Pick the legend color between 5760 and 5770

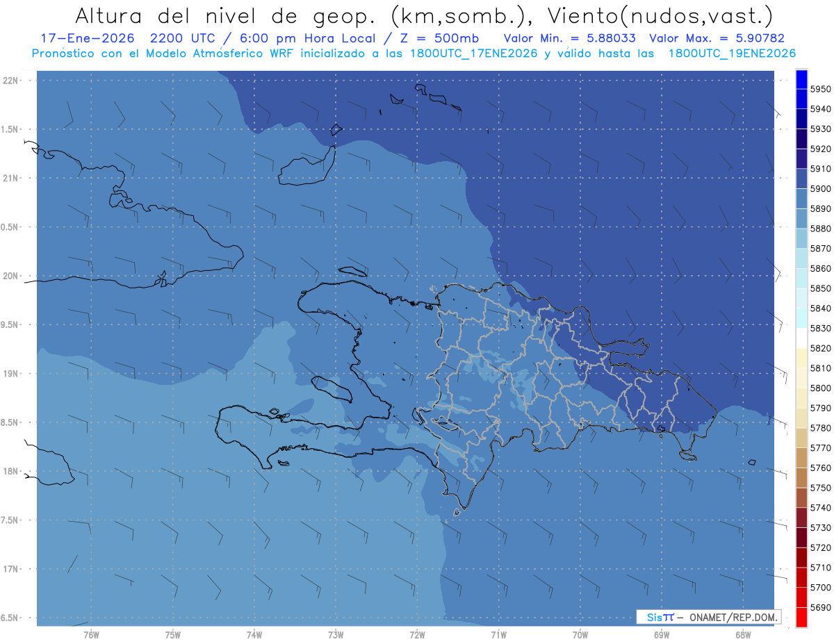coord(801,458)
